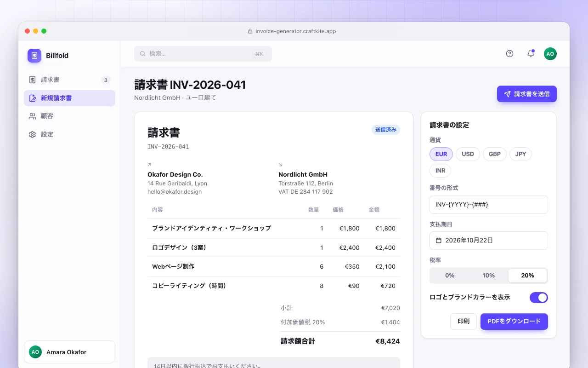Click the 新規請求書 edit icon
Viewport: 588px width, 368px height.
(x=32, y=98)
